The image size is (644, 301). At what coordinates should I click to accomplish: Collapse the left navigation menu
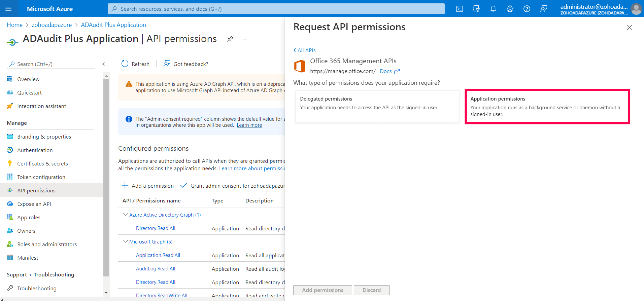tap(103, 64)
